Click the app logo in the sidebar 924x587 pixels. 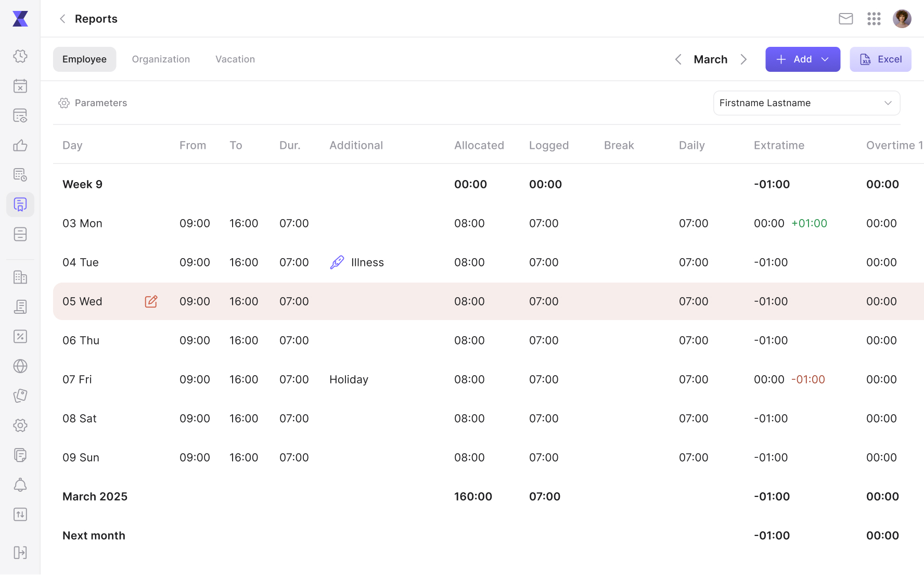(20, 19)
